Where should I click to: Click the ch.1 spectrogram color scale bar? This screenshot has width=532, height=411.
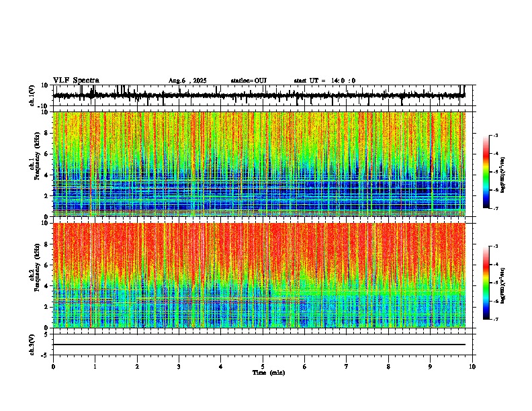pyautogui.click(x=486, y=172)
